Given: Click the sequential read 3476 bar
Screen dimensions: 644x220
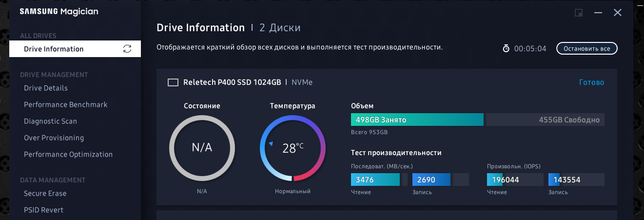Looking at the screenshot, I should click(379, 180).
